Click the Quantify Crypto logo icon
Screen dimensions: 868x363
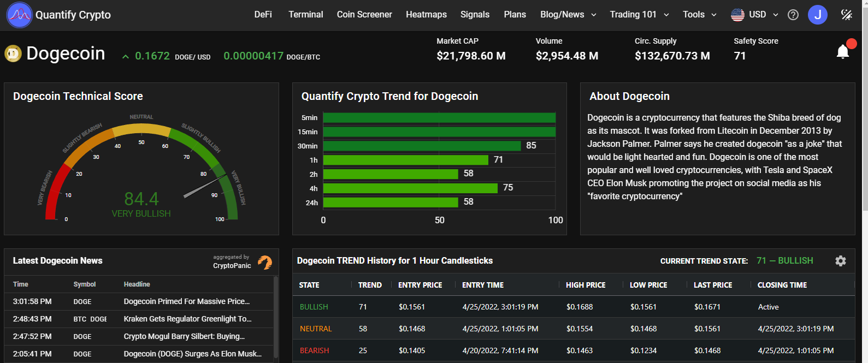coord(19,15)
